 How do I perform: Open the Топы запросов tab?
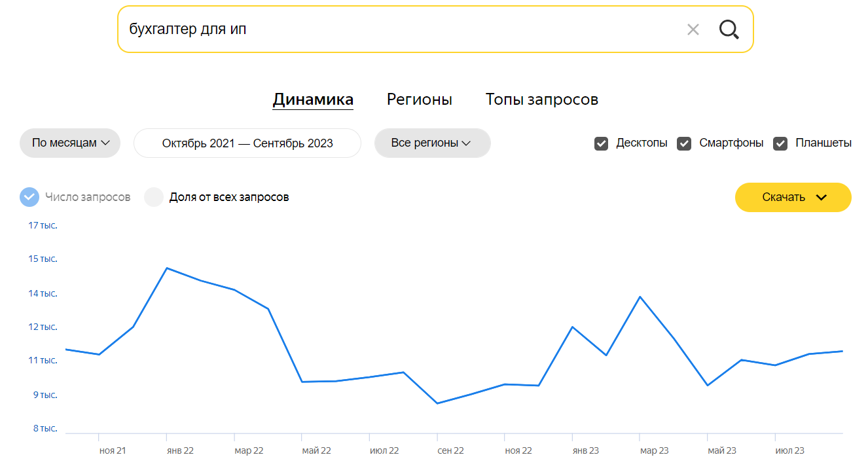(542, 100)
